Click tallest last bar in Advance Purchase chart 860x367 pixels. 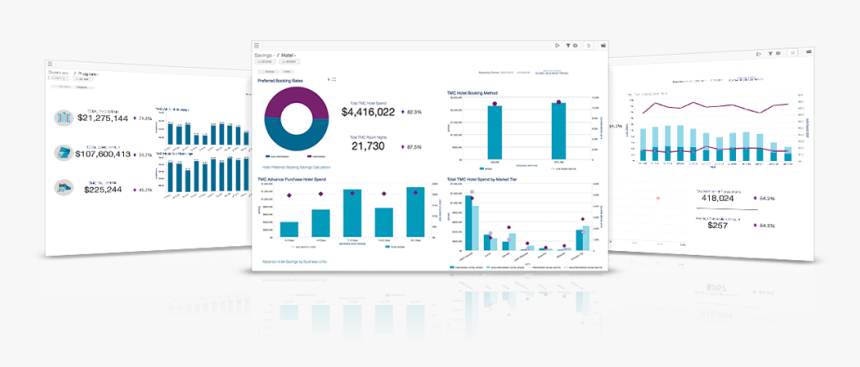415,212
